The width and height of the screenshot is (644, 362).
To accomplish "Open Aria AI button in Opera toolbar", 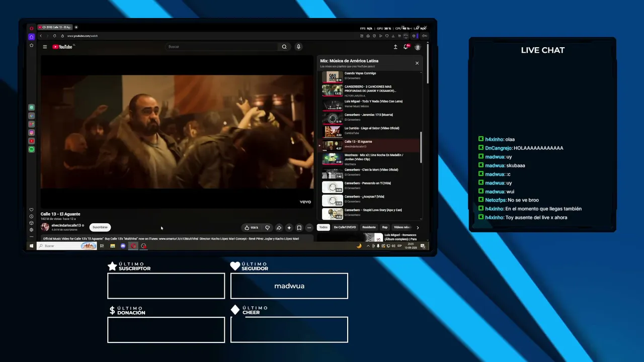I will pyautogui.click(x=425, y=36).
